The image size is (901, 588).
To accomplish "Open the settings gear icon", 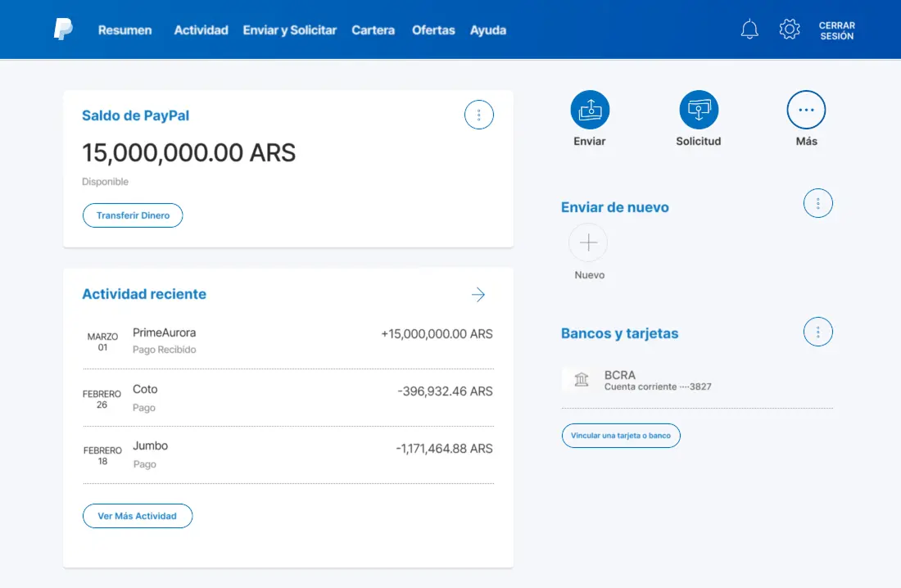I will click(x=789, y=30).
